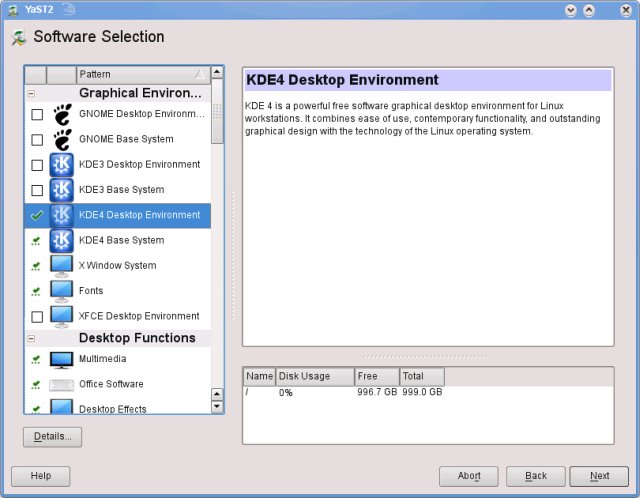640x498 pixels.
Task: Click the KDE3 Desktop Environment gear icon
Action: click(x=62, y=165)
